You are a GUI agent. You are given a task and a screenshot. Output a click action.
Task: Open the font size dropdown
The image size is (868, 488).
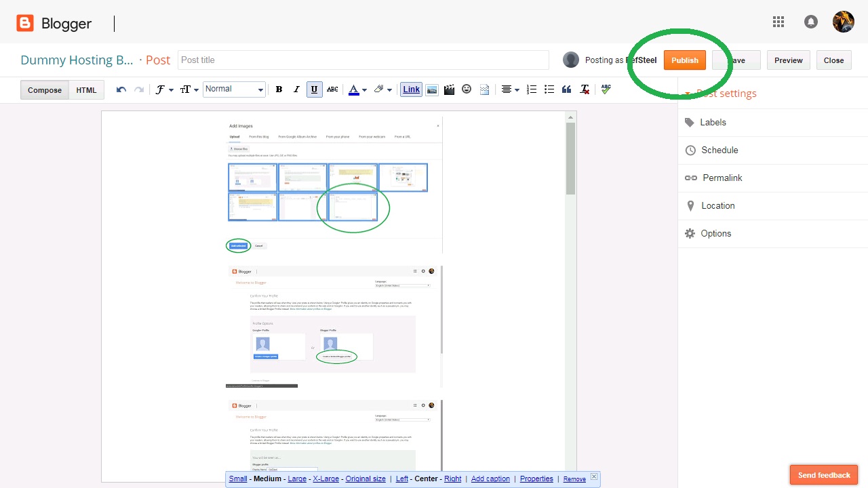[x=189, y=89]
